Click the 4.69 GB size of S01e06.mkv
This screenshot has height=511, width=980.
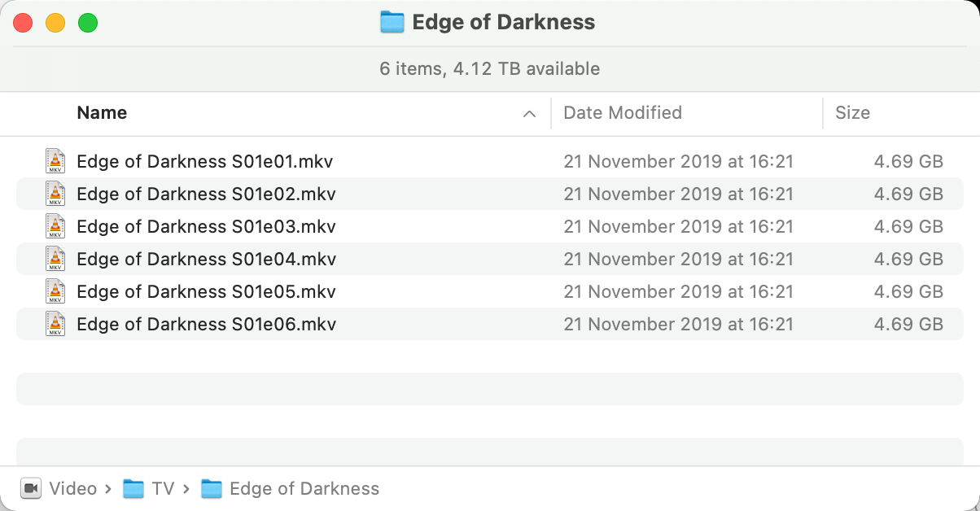[908, 324]
